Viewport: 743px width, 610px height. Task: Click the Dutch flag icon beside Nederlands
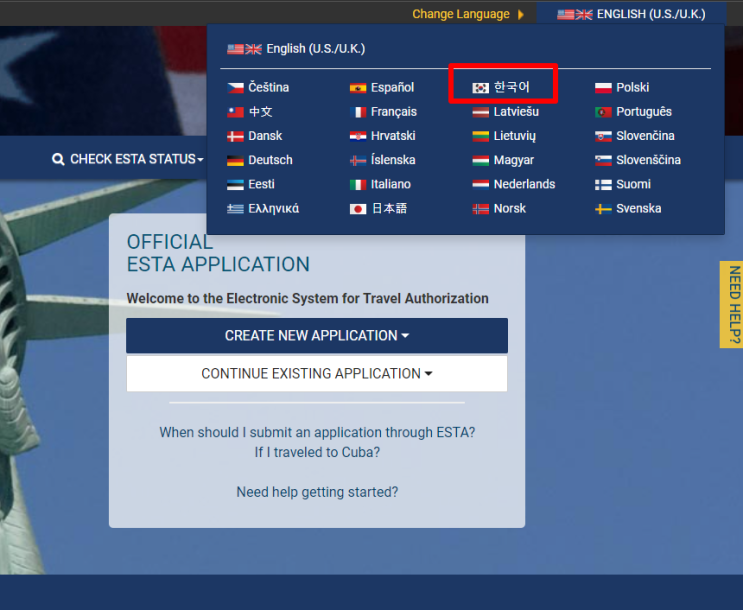[480, 184]
